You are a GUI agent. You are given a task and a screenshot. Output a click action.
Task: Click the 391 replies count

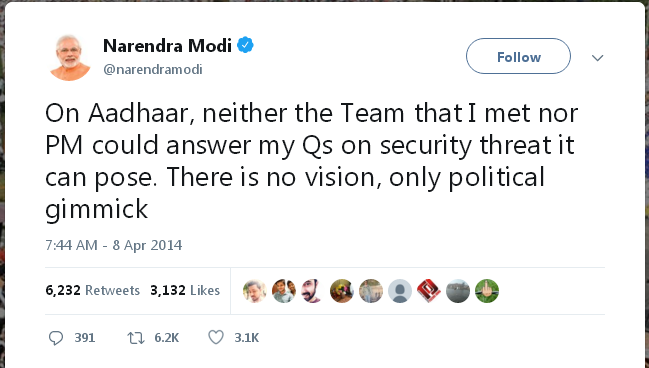85,338
